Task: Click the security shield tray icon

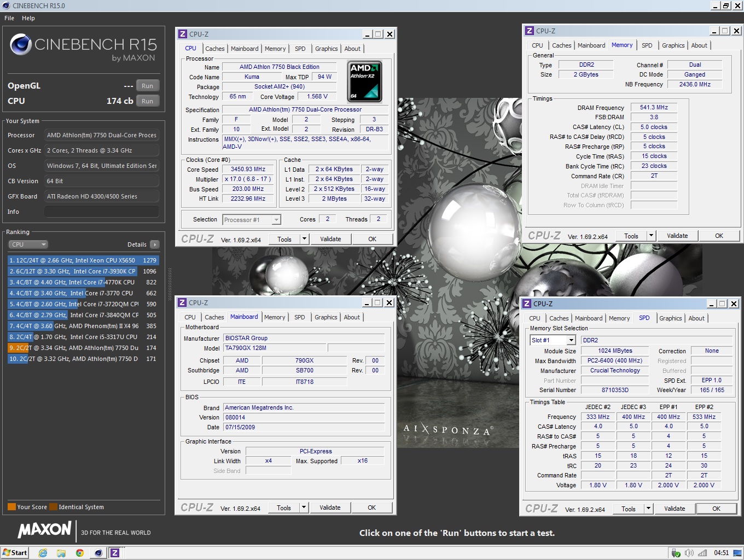Action: 676,553
